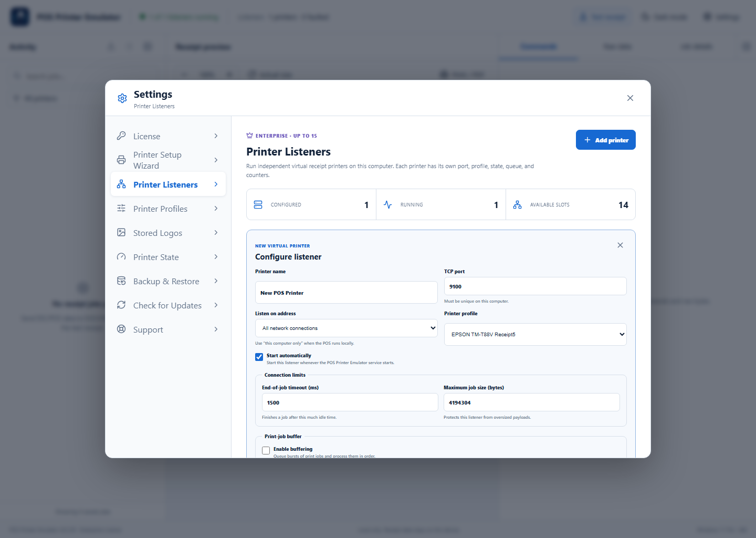Click the refresh icon beside Check for Updates
The height and width of the screenshot is (538, 756).
tap(121, 305)
